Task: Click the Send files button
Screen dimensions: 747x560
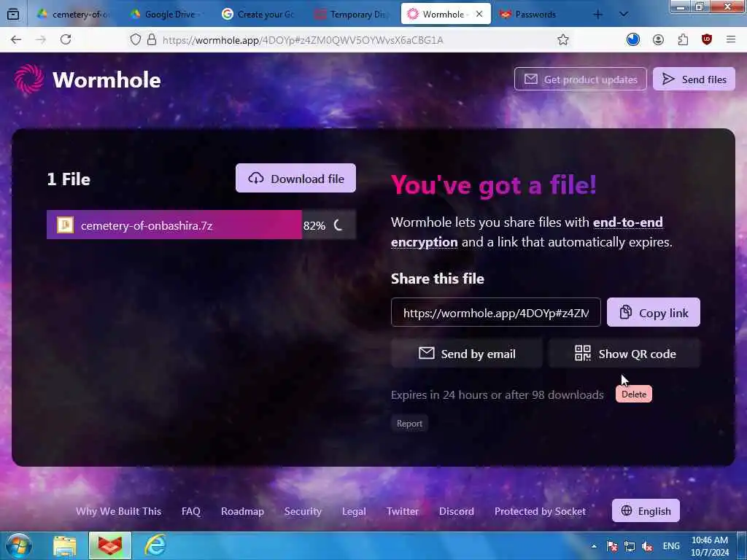Action: tap(694, 79)
